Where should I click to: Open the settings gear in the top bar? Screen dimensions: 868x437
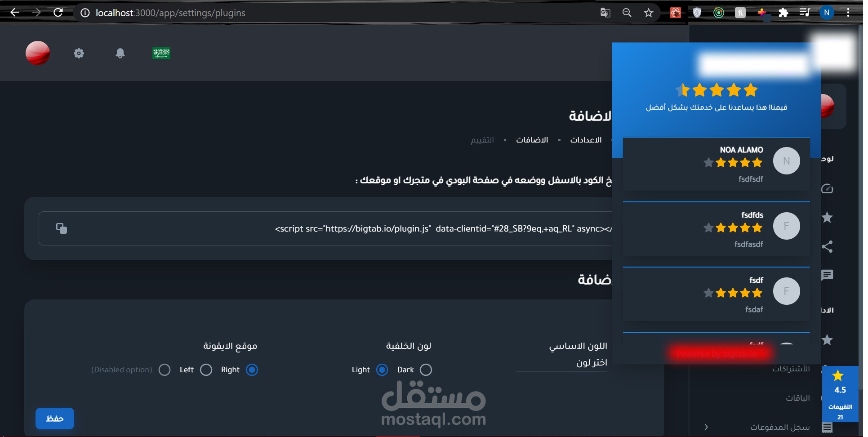79,53
